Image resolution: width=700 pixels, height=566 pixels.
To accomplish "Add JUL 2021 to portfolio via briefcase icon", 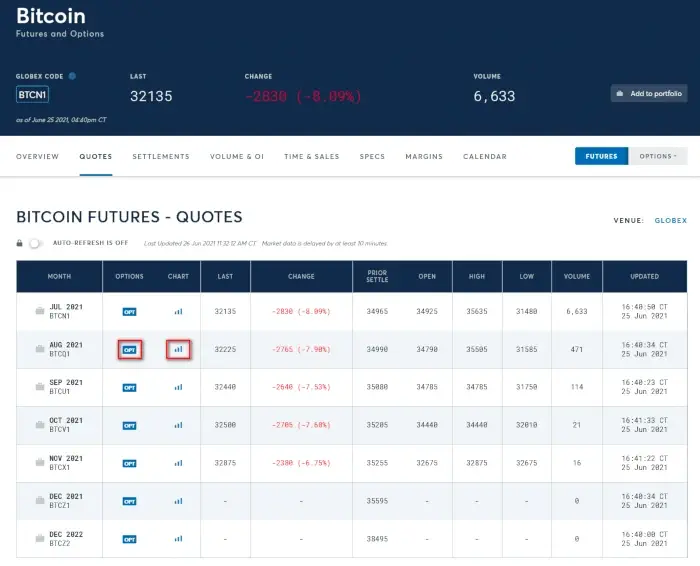I will [x=40, y=311].
